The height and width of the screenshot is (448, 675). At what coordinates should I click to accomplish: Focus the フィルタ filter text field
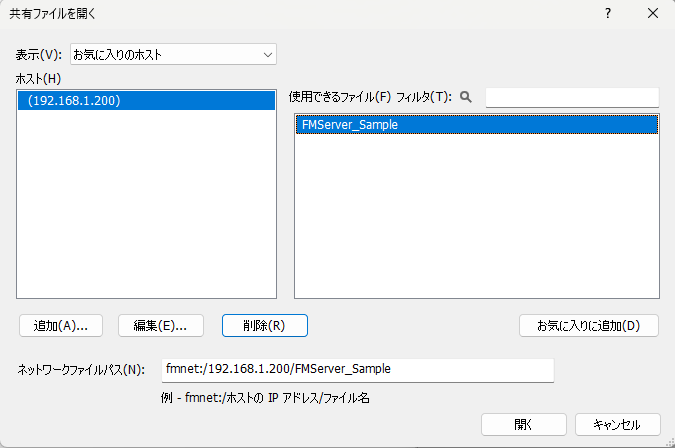pyautogui.click(x=572, y=97)
